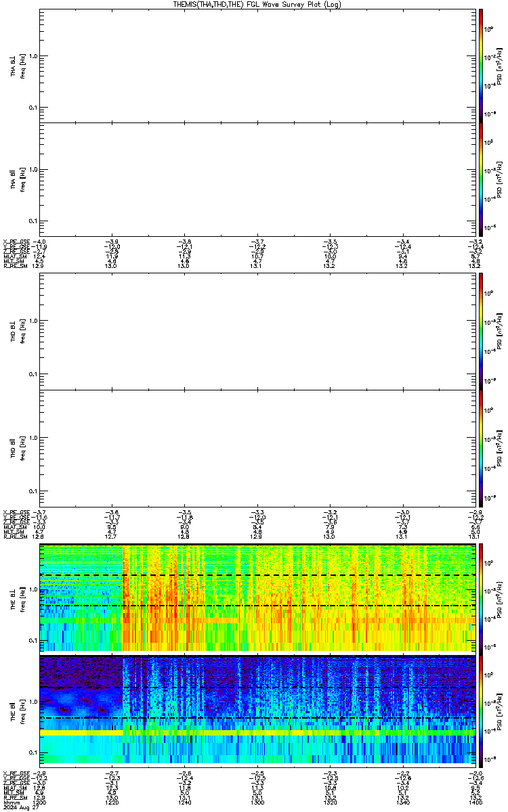The height and width of the screenshot is (812, 508).
Task: Click the 1320 time tick label
Action: point(329,802)
